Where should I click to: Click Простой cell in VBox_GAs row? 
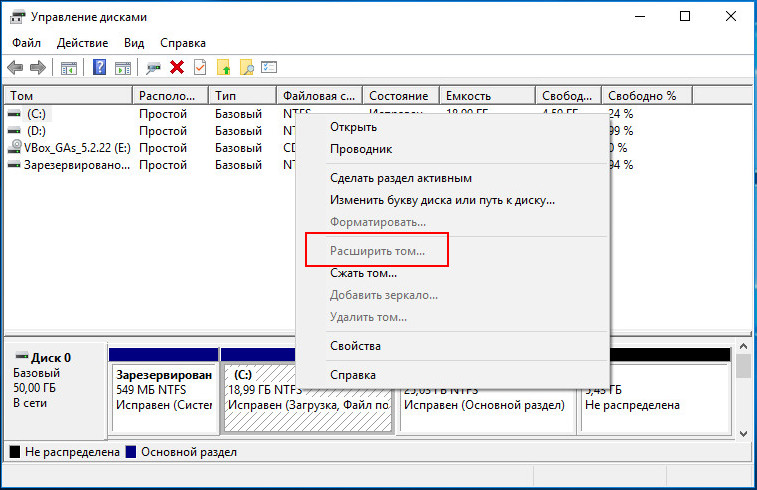click(163, 148)
